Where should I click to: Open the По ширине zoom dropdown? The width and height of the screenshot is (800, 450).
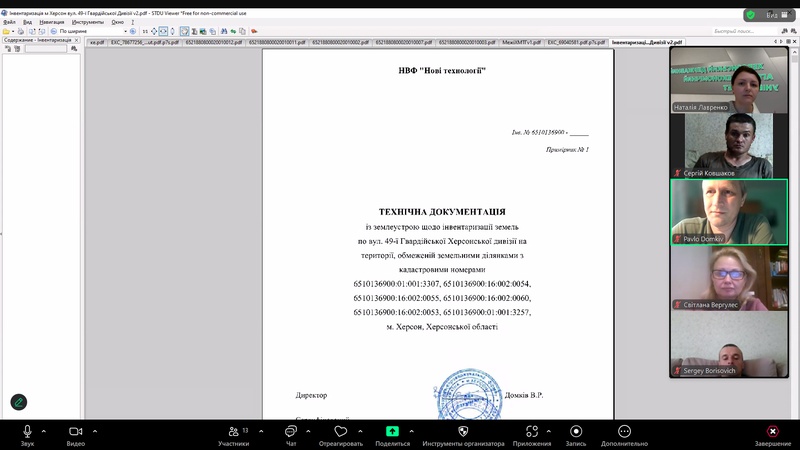126,31
